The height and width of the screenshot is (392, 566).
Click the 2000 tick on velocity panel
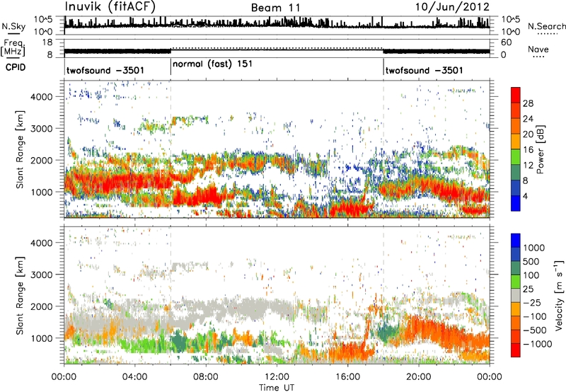(x=41, y=306)
